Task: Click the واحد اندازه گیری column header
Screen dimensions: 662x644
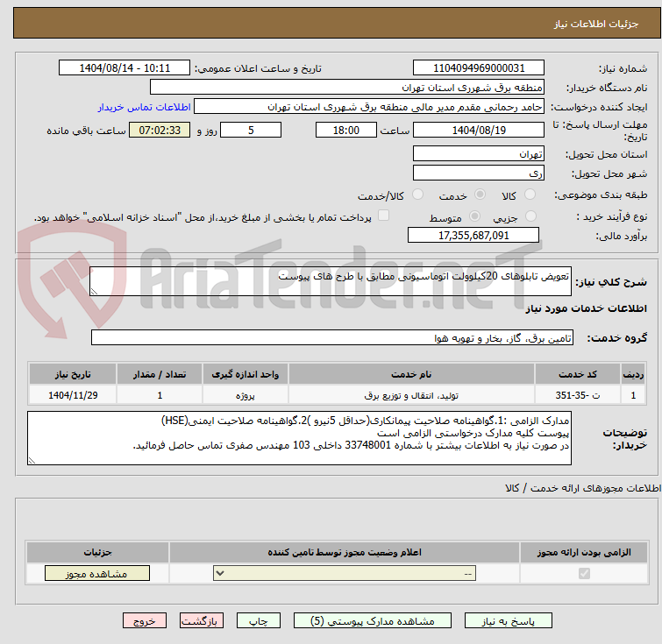Action: point(245,374)
